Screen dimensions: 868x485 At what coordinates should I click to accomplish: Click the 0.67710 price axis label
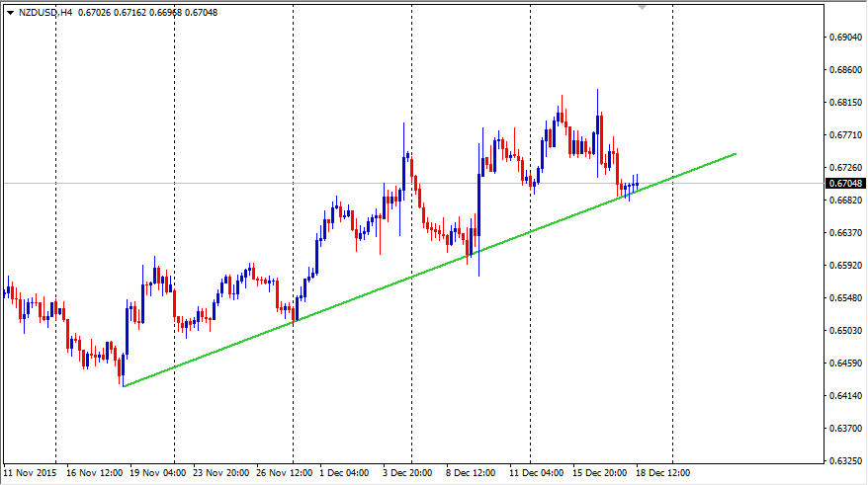[x=846, y=135]
